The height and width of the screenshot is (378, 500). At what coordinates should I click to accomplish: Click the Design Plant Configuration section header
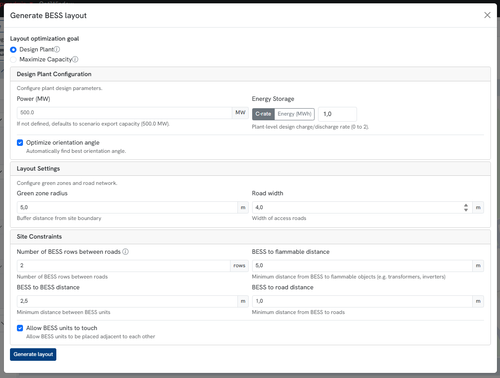[250, 74]
